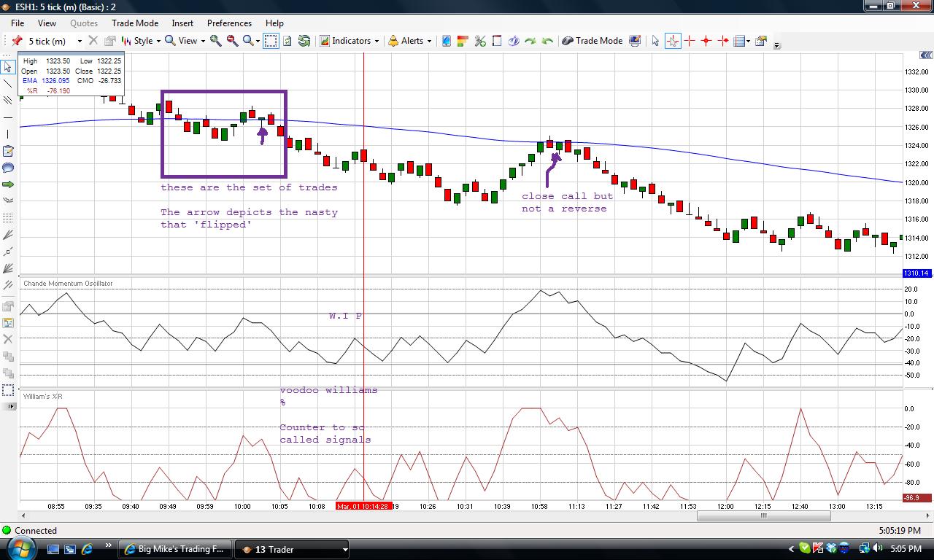
Task: Click the zoom in magnifier icon
Action: (216, 41)
